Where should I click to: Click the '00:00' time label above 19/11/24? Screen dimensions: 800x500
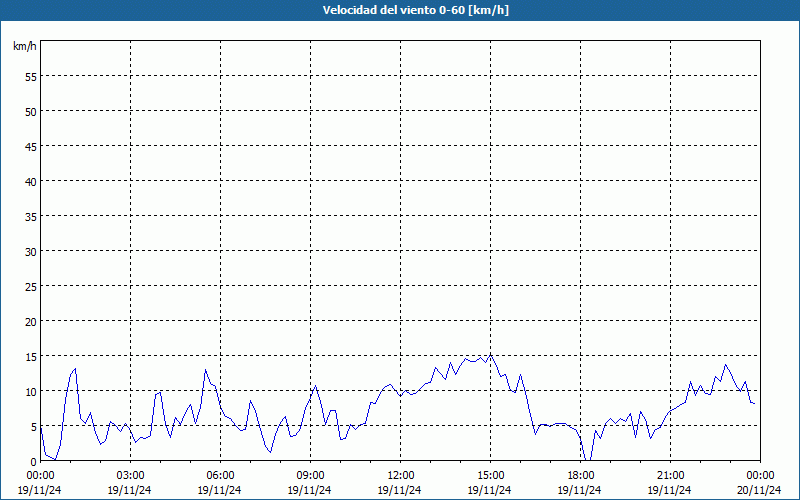[40, 476]
